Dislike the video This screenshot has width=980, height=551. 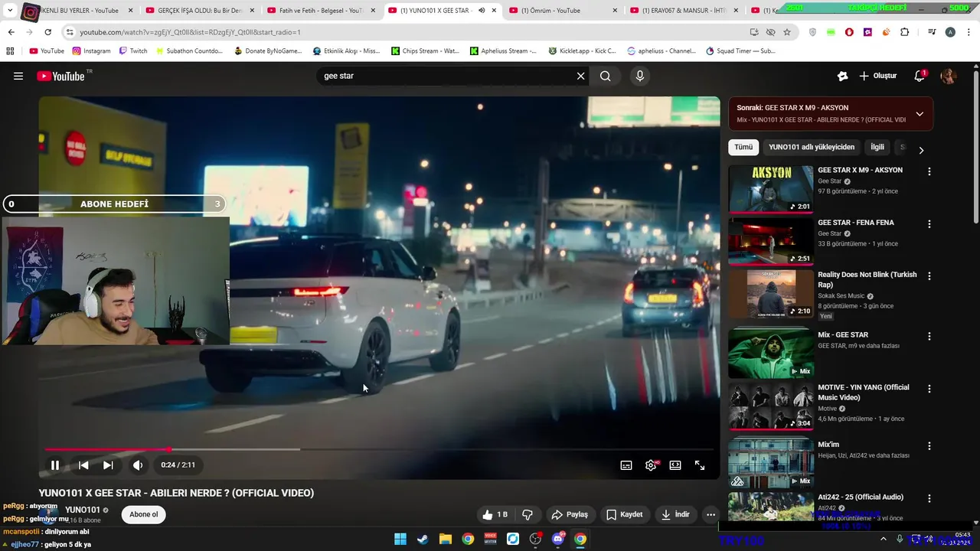(528, 514)
